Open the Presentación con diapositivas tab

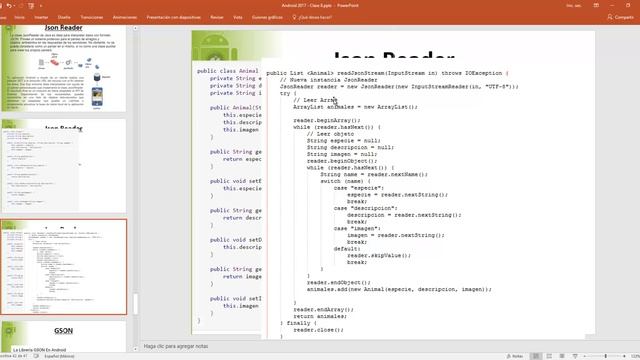[173, 18]
